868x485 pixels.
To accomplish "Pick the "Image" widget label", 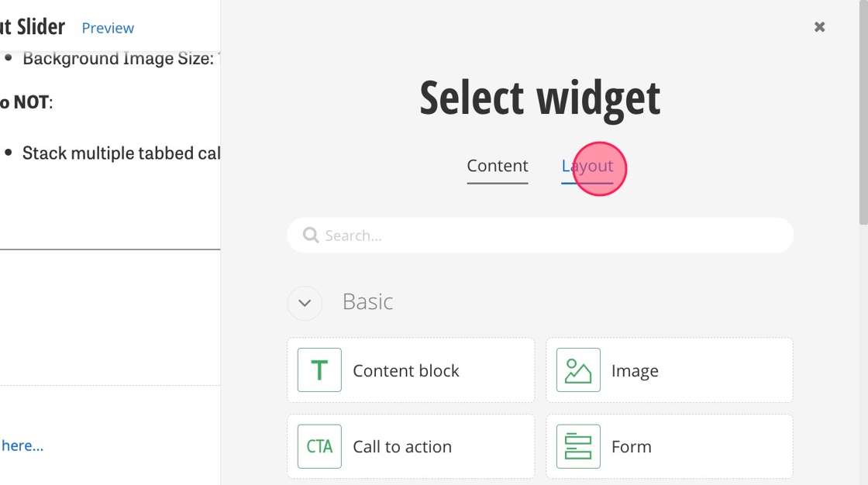I will tap(635, 371).
